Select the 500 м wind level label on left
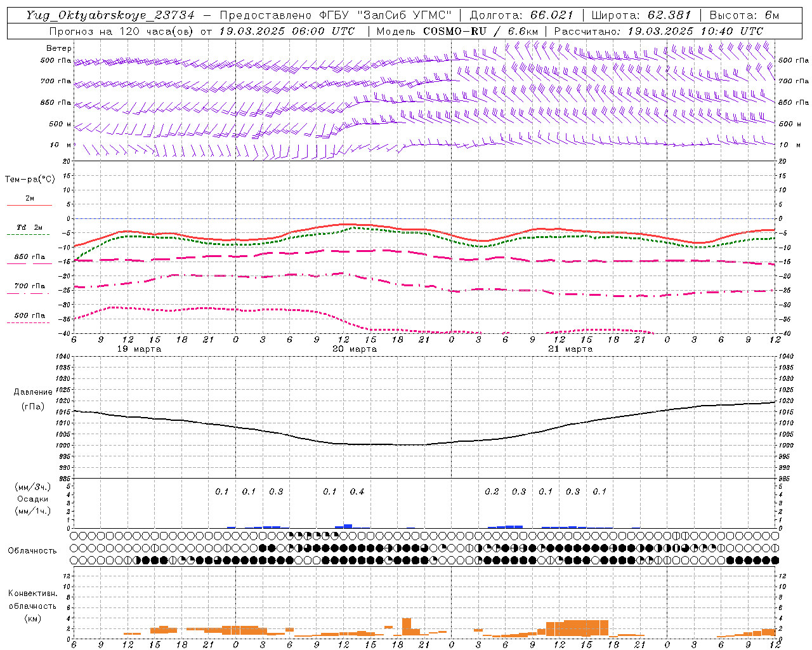 tap(60, 124)
